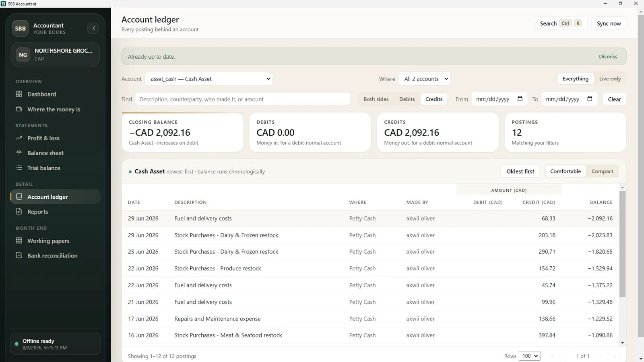
Task: Sort postings Oldest first
Action: click(x=520, y=171)
